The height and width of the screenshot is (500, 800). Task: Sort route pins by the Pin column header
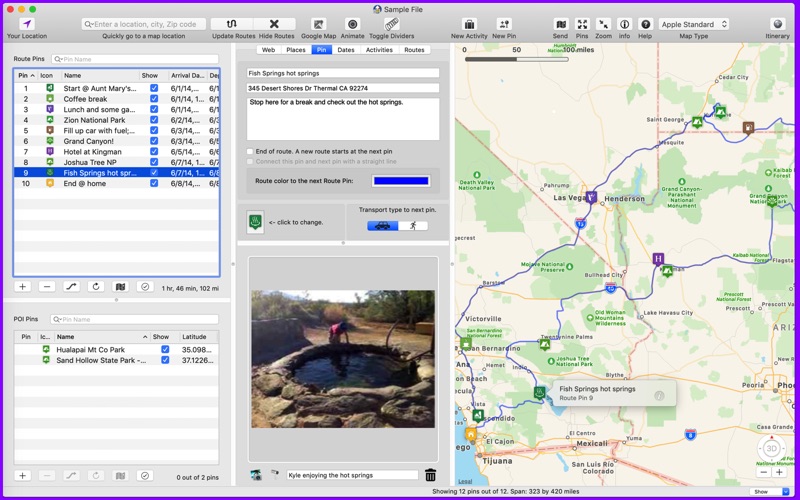(x=25, y=75)
